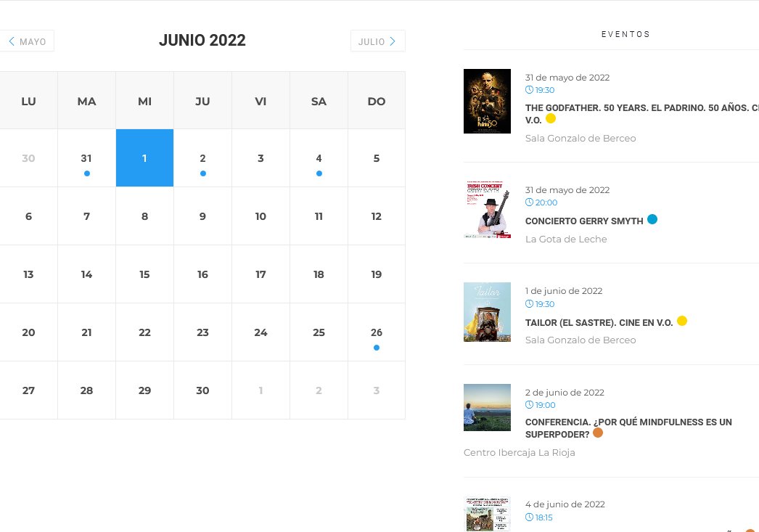
Task: Click clock icon next to 19:30 Godfather event
Action: point(529,90)
